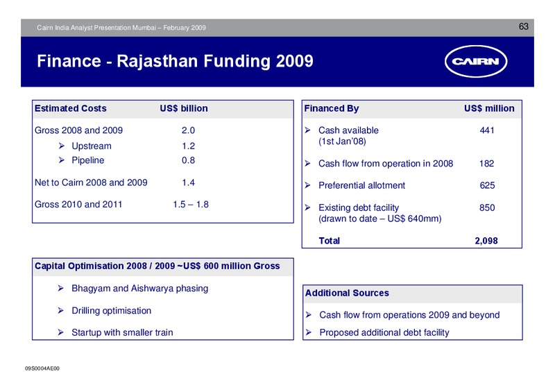Image resolution: width=555 pixels, height=392 pixels.
Task: Click the 'US$ million' column header
Action: [489, 108]
